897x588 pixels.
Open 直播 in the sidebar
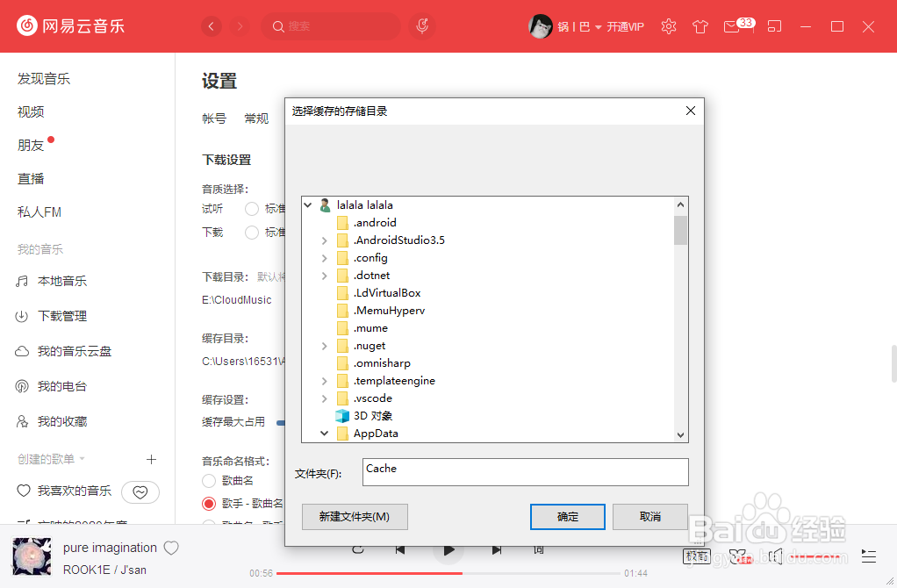coord(31,178)
